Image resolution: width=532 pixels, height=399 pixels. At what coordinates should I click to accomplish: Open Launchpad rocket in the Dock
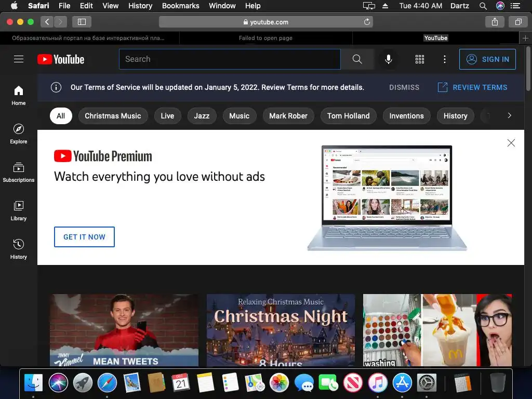coord(83,383)
